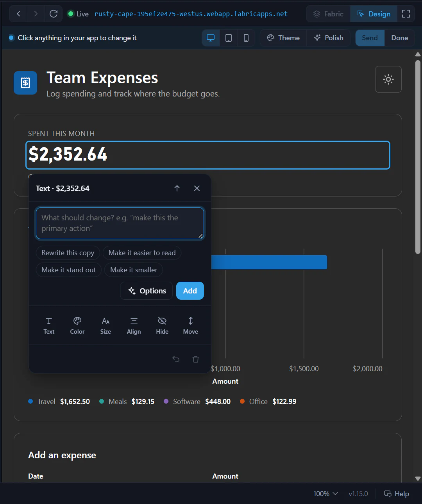Click the Send button
Image resolution: width=422 pixels, height=504 pixels.
coord(370,38)
